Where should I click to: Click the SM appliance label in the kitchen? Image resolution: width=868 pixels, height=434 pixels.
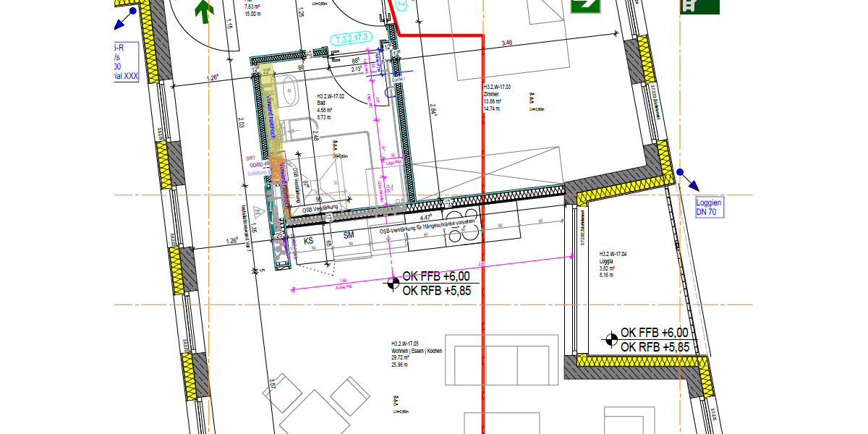(x=349, y=235)
